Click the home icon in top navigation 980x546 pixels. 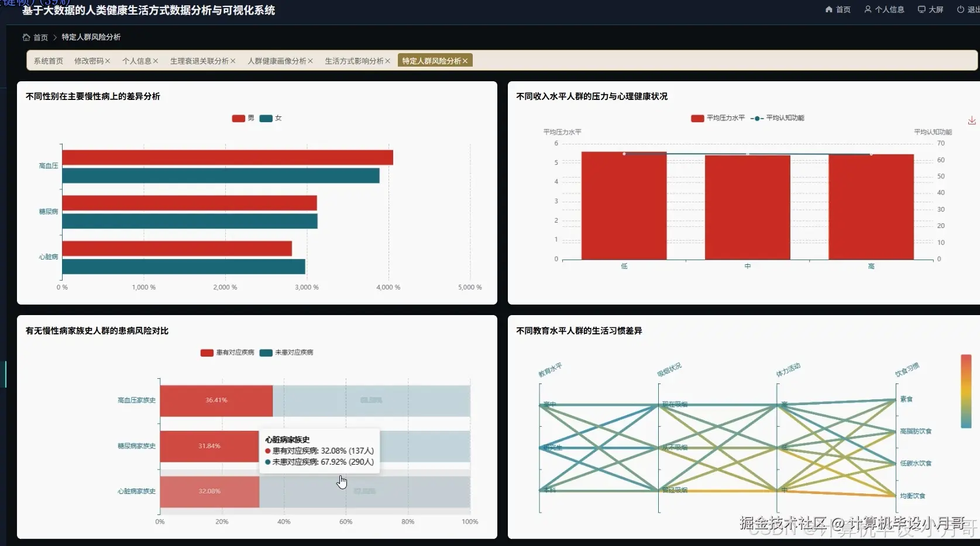coord(828,9)
